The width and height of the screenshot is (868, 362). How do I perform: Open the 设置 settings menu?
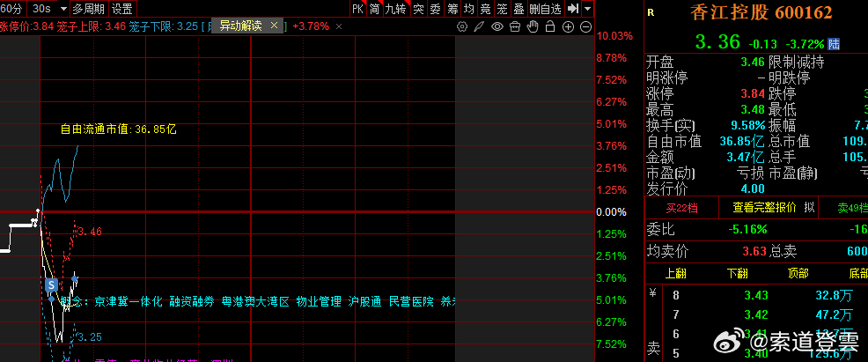click(x=121, y=9)
